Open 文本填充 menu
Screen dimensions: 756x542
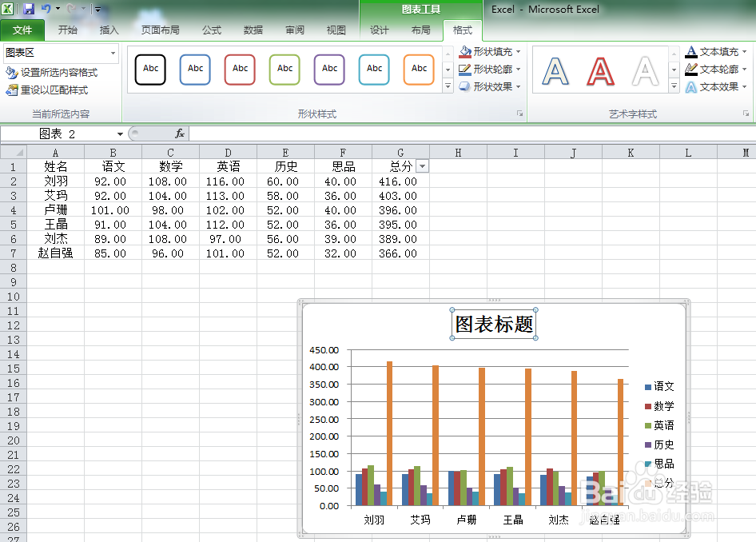click(716, 52)
